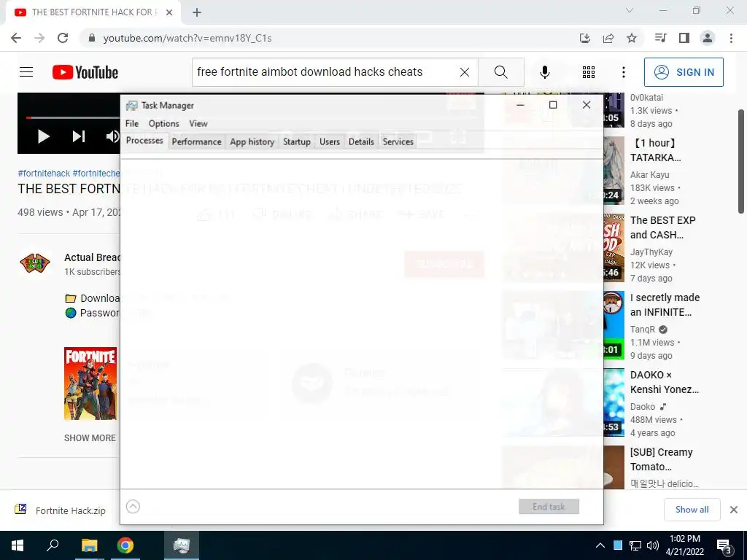Switch to the Services tab
Viewport: 747px width, 560px height.
click(x=398, y=142)
